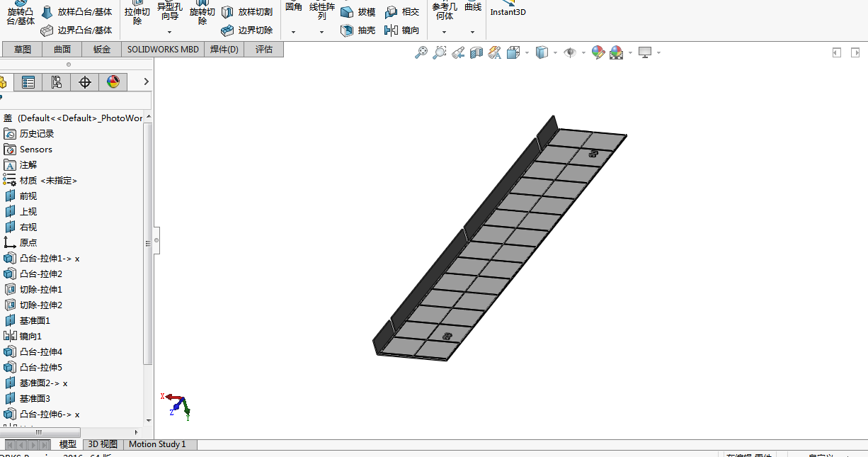
Task: Click 边界凸台/基体 boundary boss tool
Action: coord(76,30)
